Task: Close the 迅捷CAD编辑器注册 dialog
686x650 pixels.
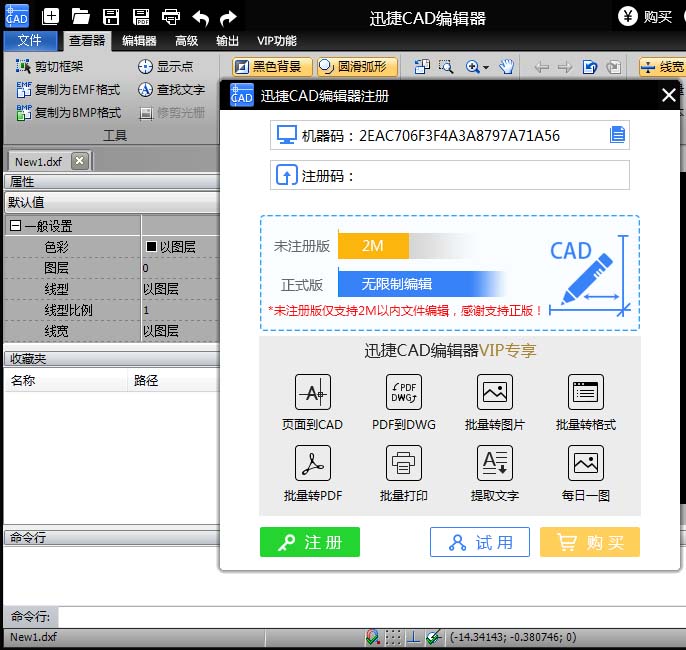Action: click(x=668, y=95)
